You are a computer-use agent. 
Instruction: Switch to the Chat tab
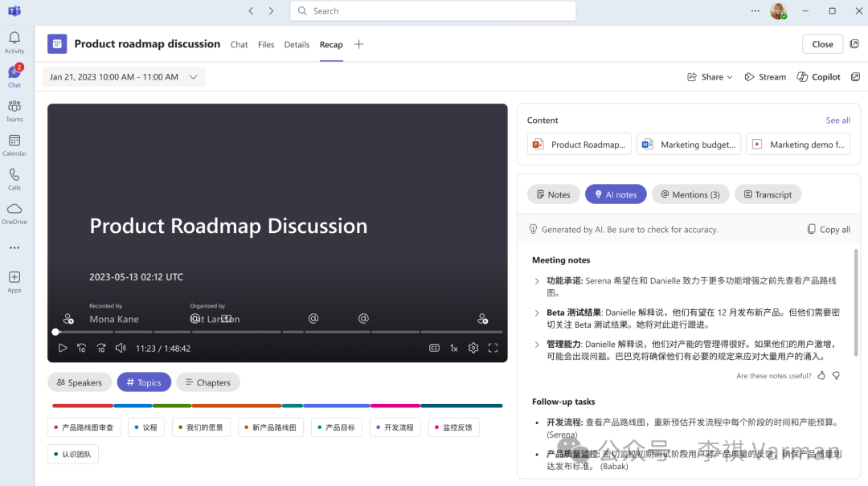[x=240, y=44]
